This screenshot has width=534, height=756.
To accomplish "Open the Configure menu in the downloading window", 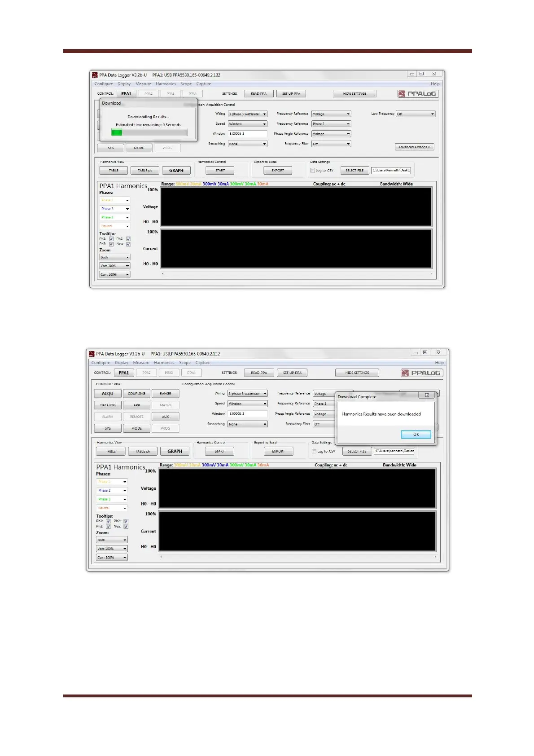I will pyautogui.click(x=104, y=84).
